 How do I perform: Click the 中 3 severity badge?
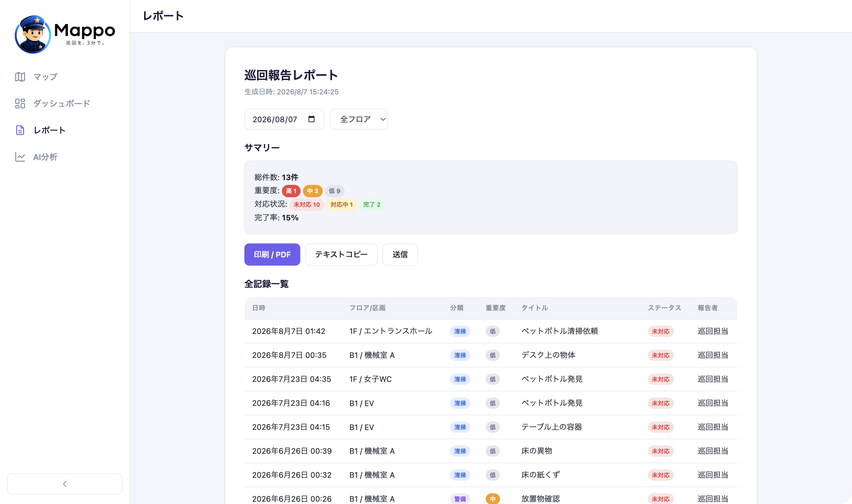tap(312, 191)
